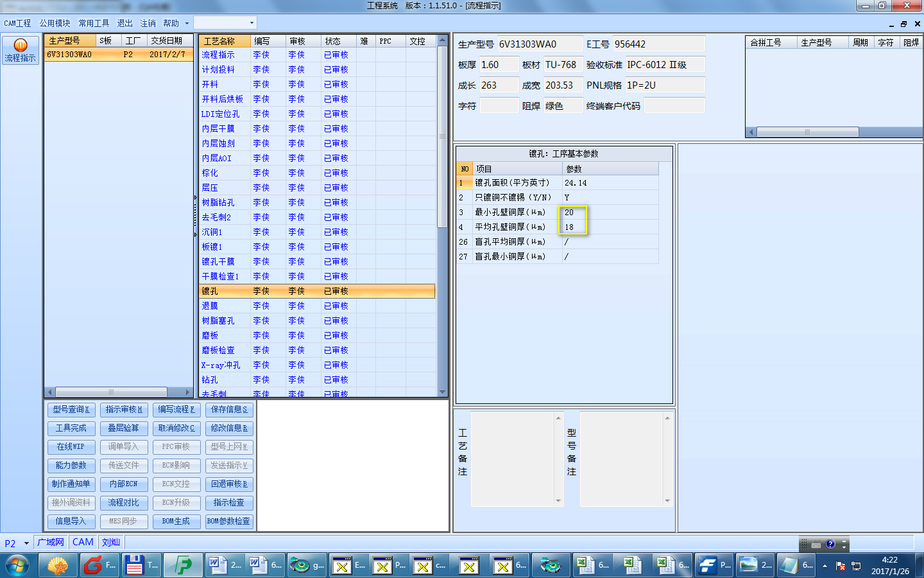Click the 回退审核B button
Viewport: 924px width, 578px height.
(x=229, y=484)
